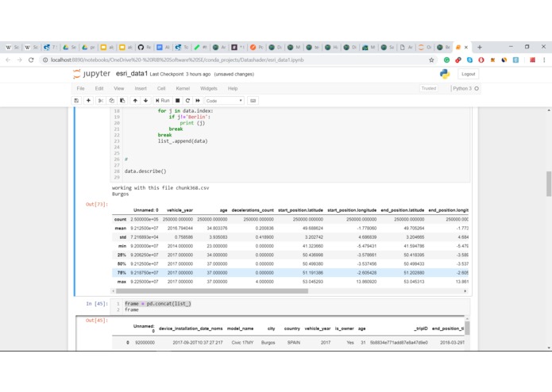Click the page vertical scrollbar thumb

pos(549,183)
